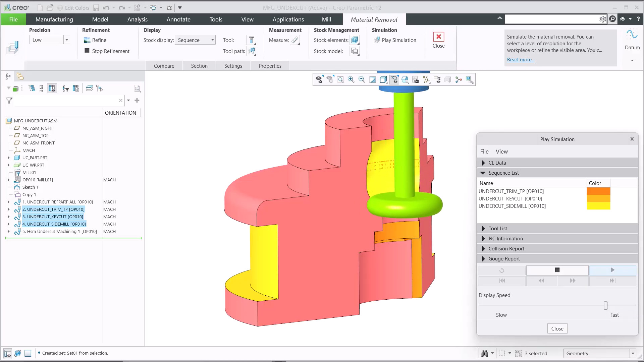Click the tree settings document icon

[x=137, y=88]
